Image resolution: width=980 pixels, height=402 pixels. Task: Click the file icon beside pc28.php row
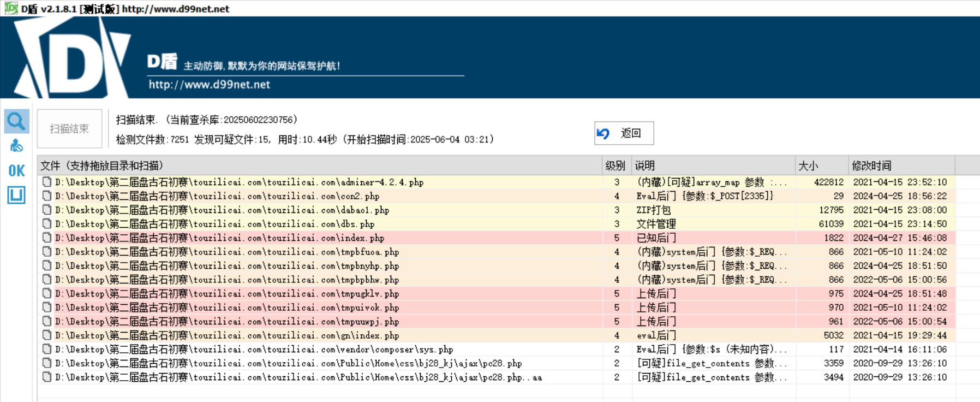(x=47, y=363)
